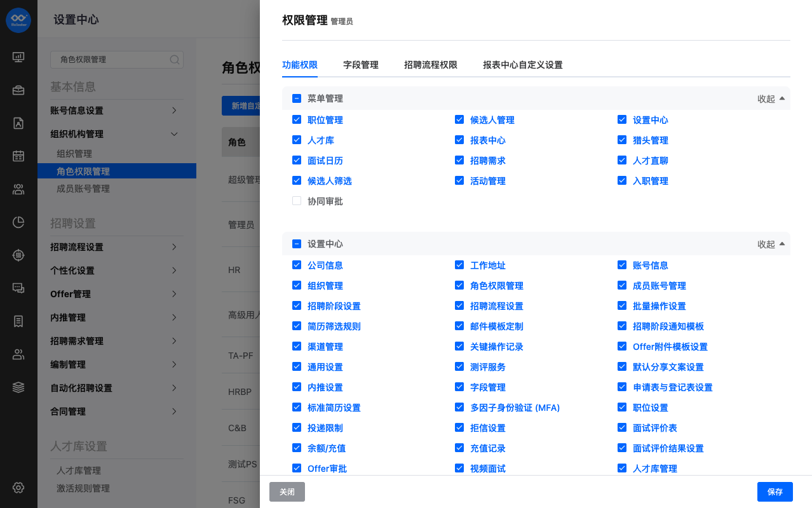Select the C&B role row
The height and width of the screenshot is (508, 812).
point(241,428)
